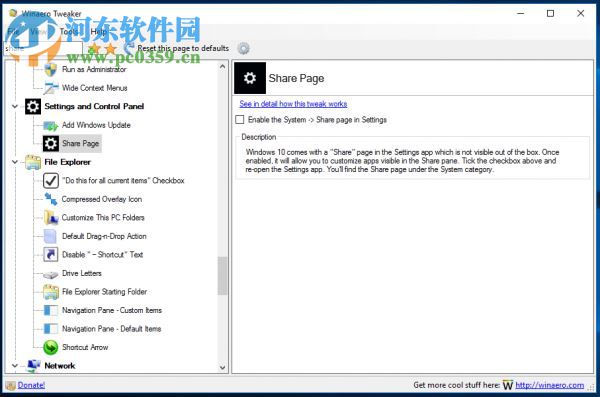Click the Winaero W logo in status bar
Image resolution: width=600 pixels, height=397 pixels.
click(x=507, y=385)
